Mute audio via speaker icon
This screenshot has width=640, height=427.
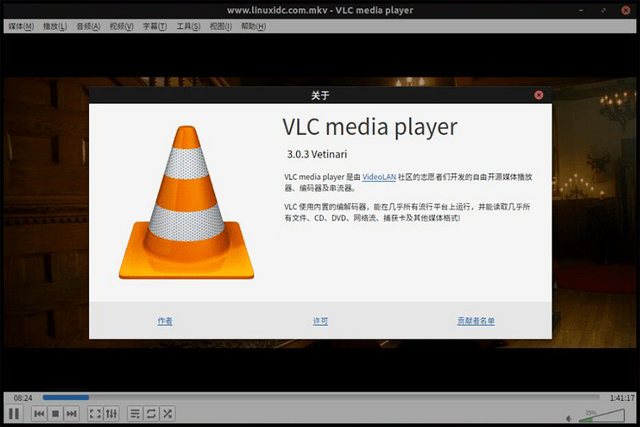click(x=569, y=418)
